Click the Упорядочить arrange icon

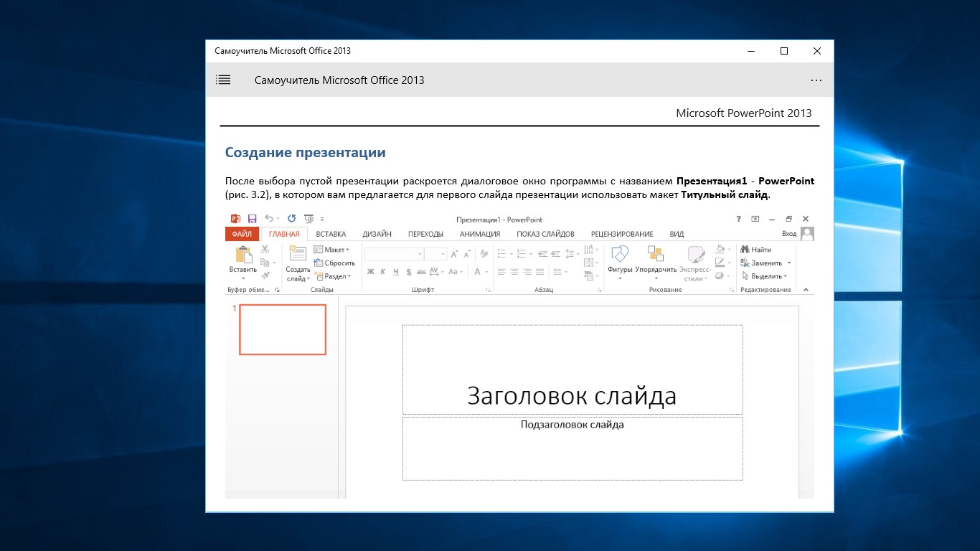click(656, 254)
